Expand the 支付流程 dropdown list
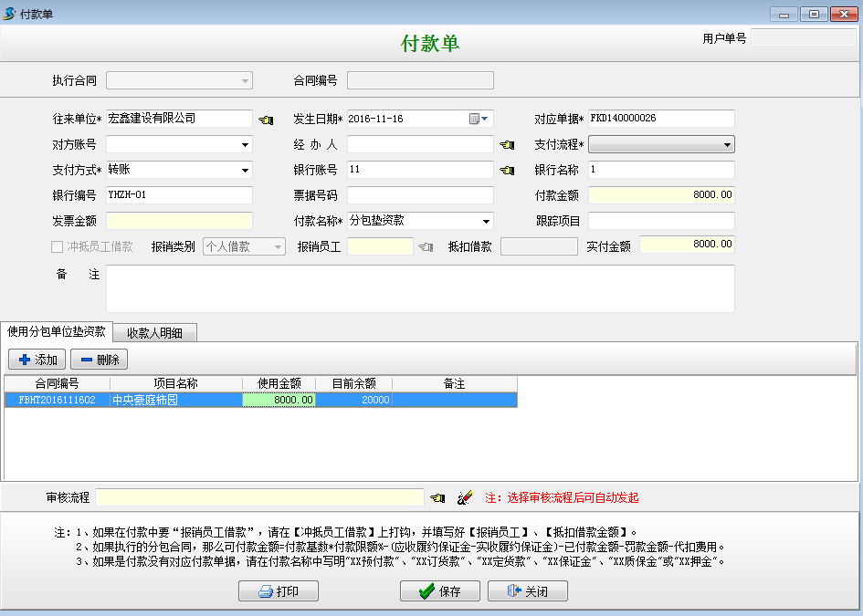Screen dimensions: 863x616 pyautogui.click(x=727, y=144)
